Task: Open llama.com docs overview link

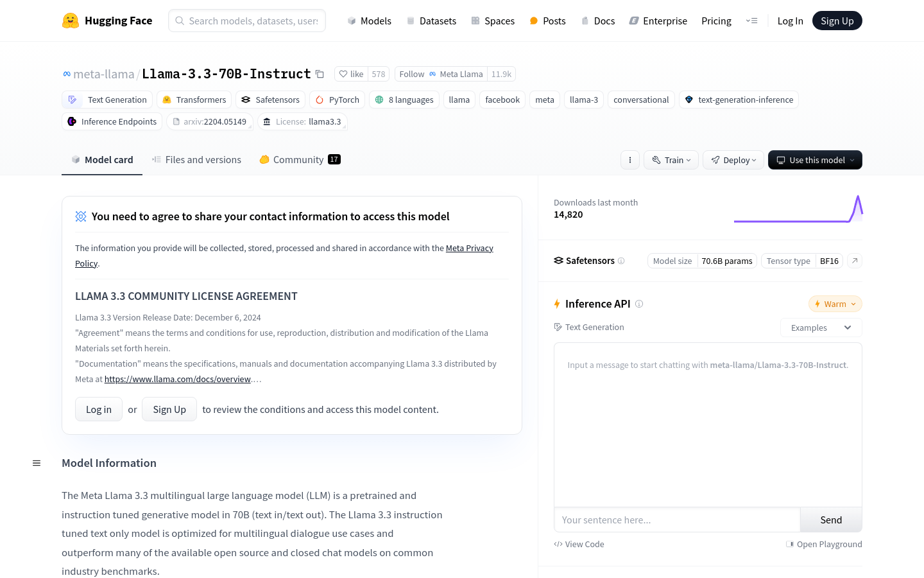Action: click(x=178, y=379)
